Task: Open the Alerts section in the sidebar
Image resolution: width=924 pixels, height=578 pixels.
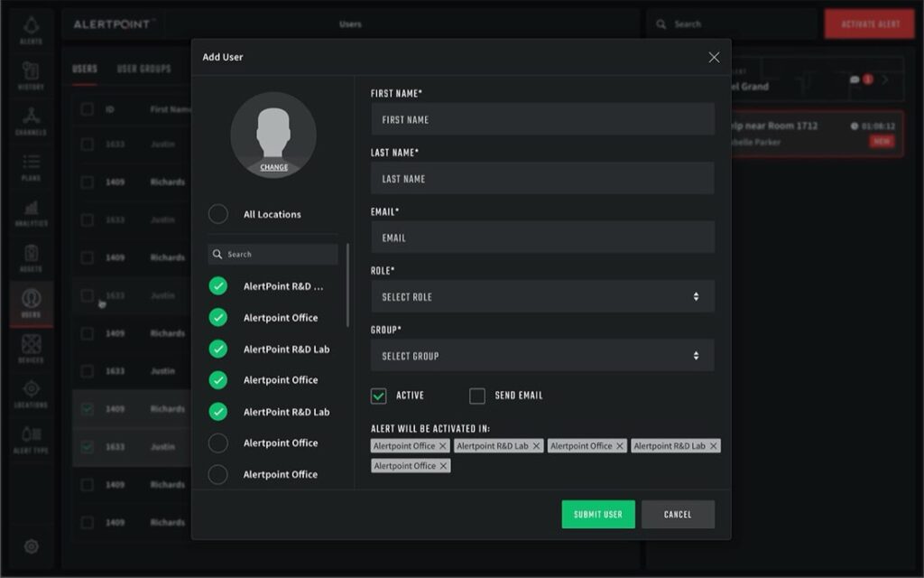Action: pyautogui.click(x=32, y=30)
